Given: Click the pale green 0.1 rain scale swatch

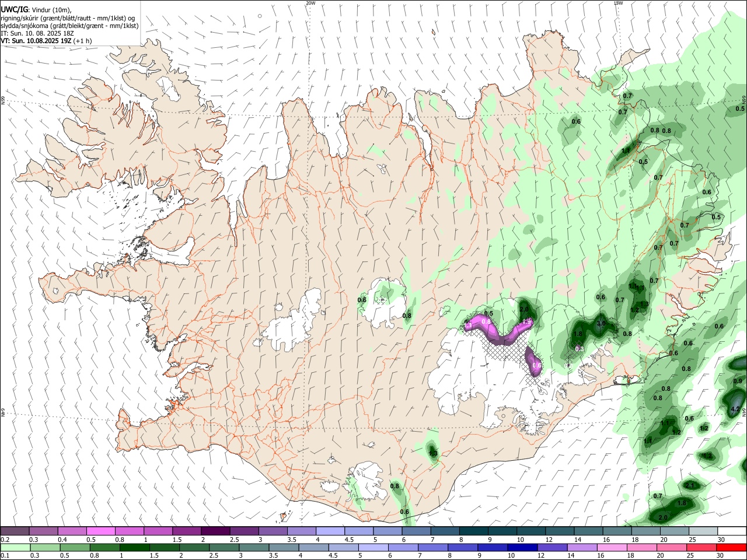Looking at the screenshot, I should click(15, 547).
